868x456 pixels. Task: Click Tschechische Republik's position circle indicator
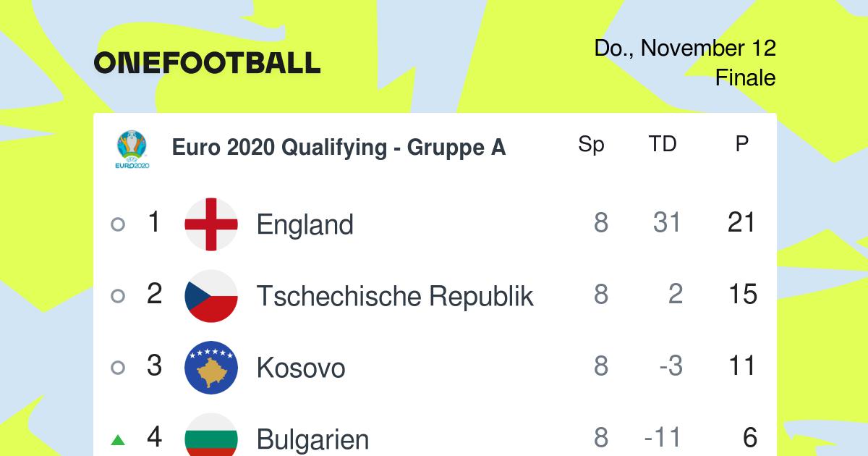(x=118, y=296)
